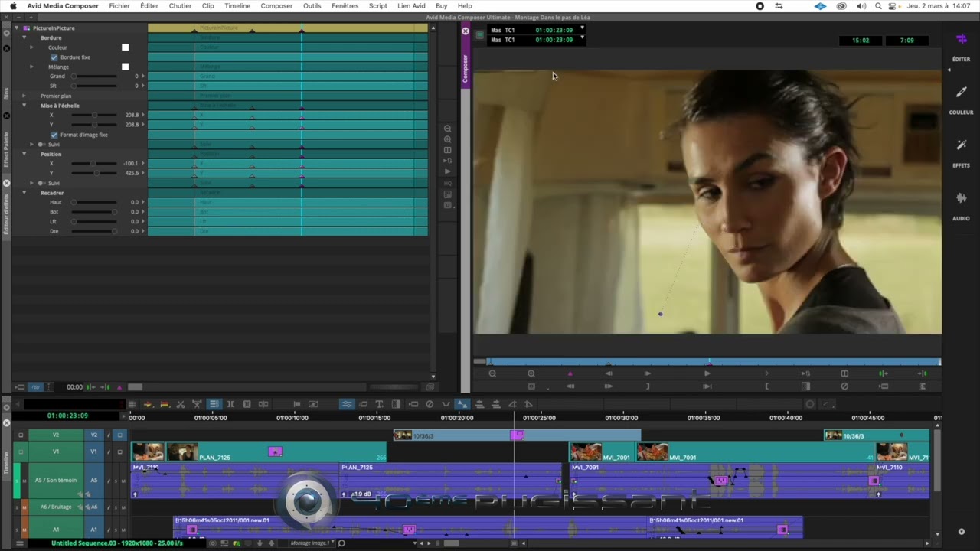This screenshot has width=980, height=551.
Task: Open the Chutier menu
Action: coord(180,5)
